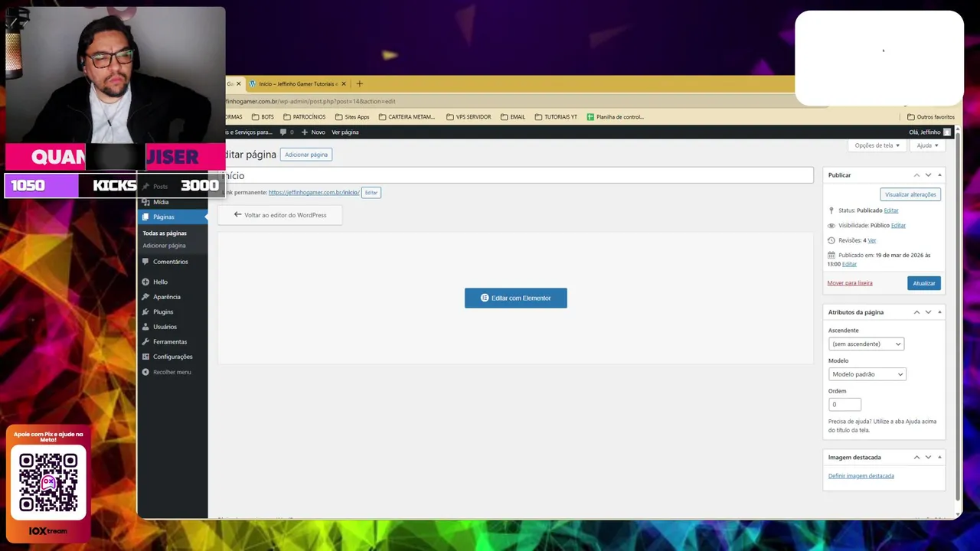Click the Sites Apps bookmark folder icon
980x551 pixels.
coord(338,117)
